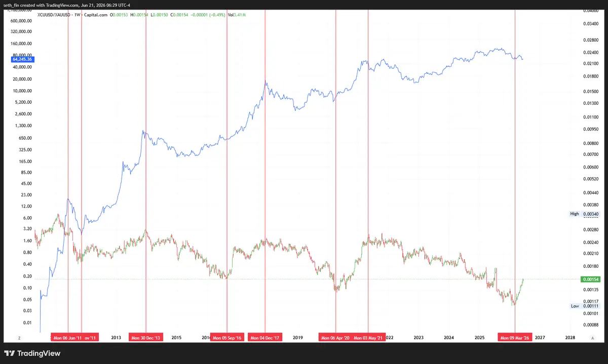Click the 0.00520 right axis label

(x=590, y=179)
